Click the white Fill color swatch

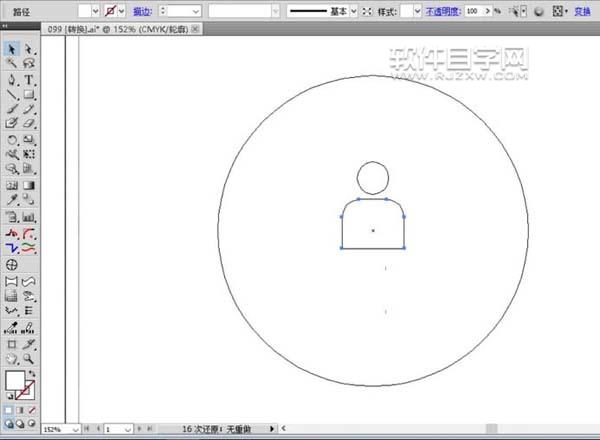point(15,380)
